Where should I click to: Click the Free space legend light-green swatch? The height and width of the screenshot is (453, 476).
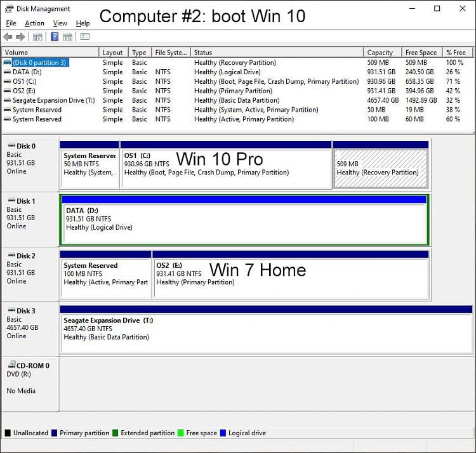pyautogui.click(x=181, y=433)
